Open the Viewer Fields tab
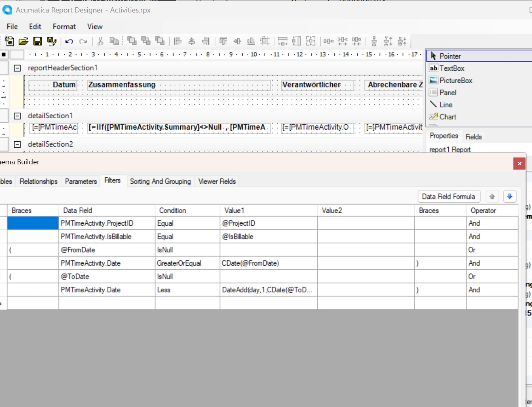532x407 pixels. [217, 182]
